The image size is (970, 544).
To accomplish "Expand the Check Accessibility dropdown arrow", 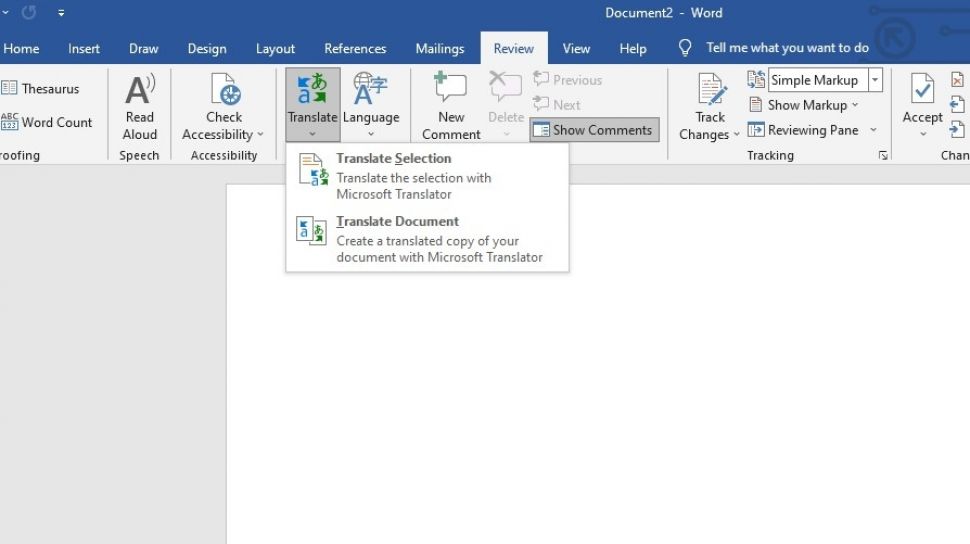I will pos(260,134).
